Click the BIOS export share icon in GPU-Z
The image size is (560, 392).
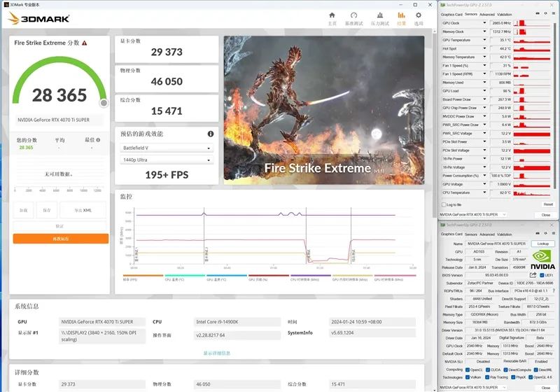click(533, 275)
